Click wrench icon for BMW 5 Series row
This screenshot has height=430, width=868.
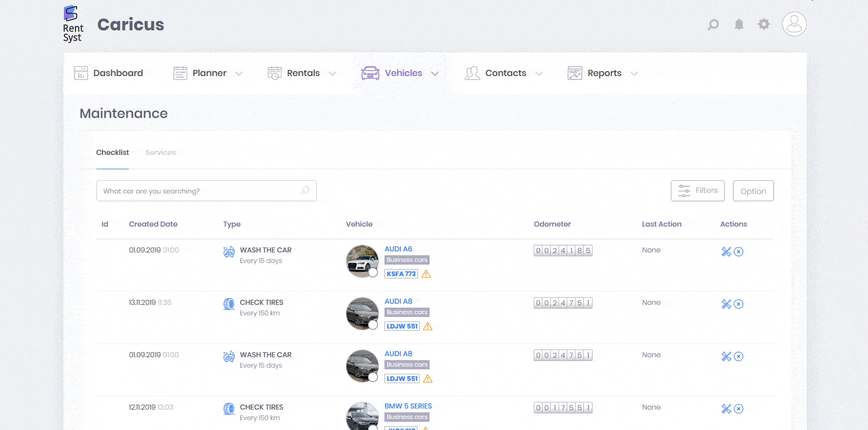tap(726, 409)
